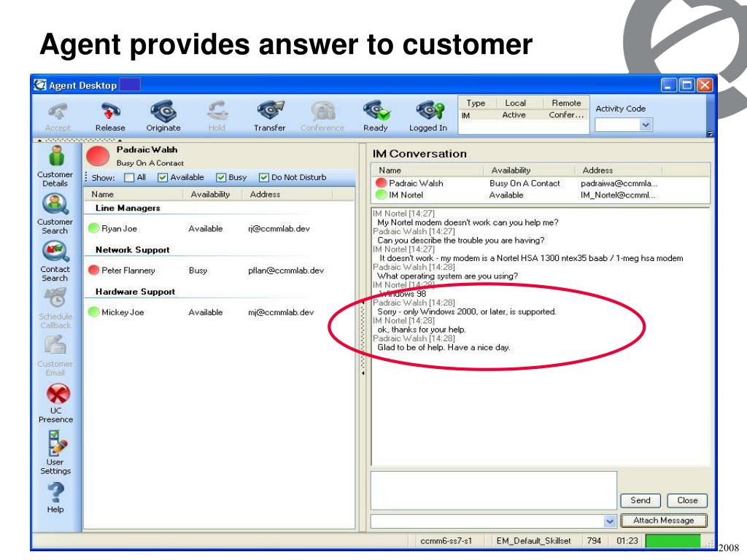
Task: Click IM Conversation Address column header
Action: (x=619, y=170)
